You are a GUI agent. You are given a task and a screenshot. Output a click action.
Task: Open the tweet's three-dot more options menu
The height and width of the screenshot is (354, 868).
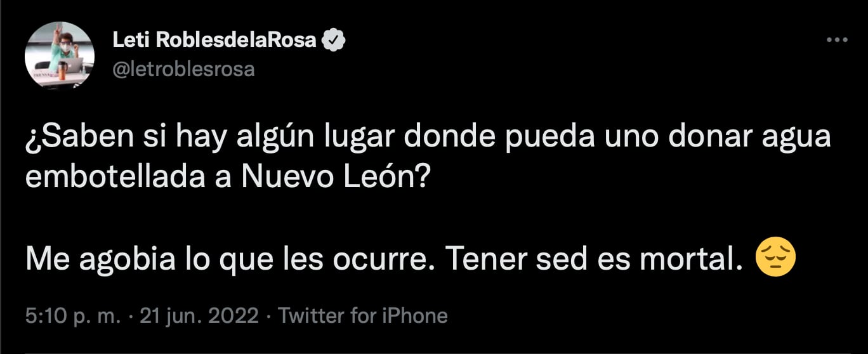point(837,40)
